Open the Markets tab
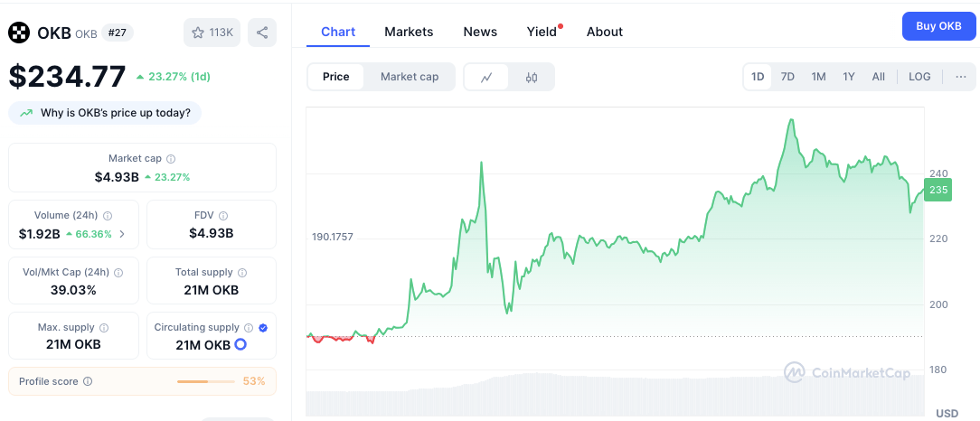Screen dimensions: 980x421 [x=409, y=32]
